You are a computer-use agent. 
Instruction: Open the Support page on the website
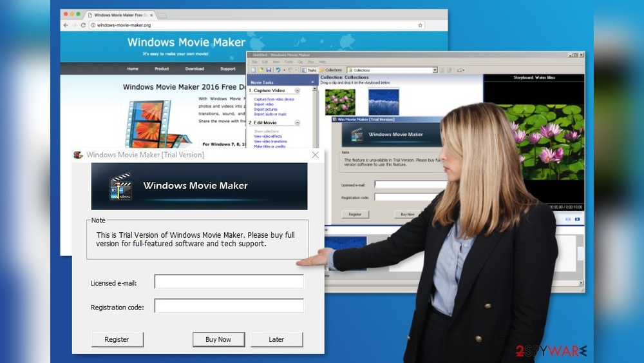tap(228, 68)
